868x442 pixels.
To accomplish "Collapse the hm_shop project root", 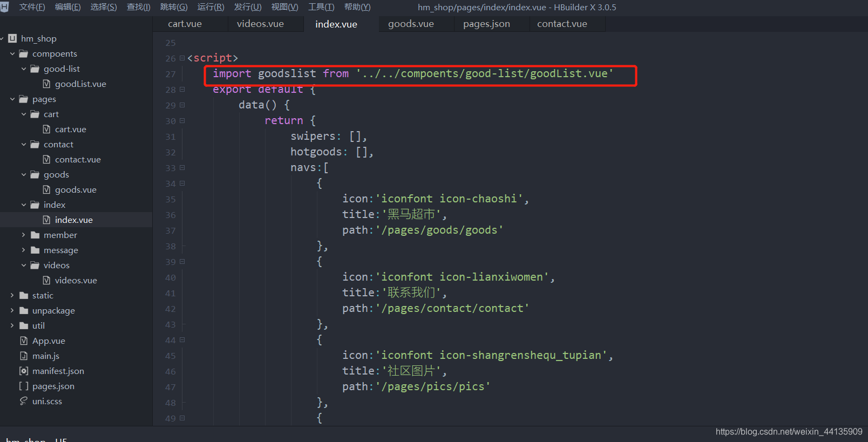I will coord(2,39).
